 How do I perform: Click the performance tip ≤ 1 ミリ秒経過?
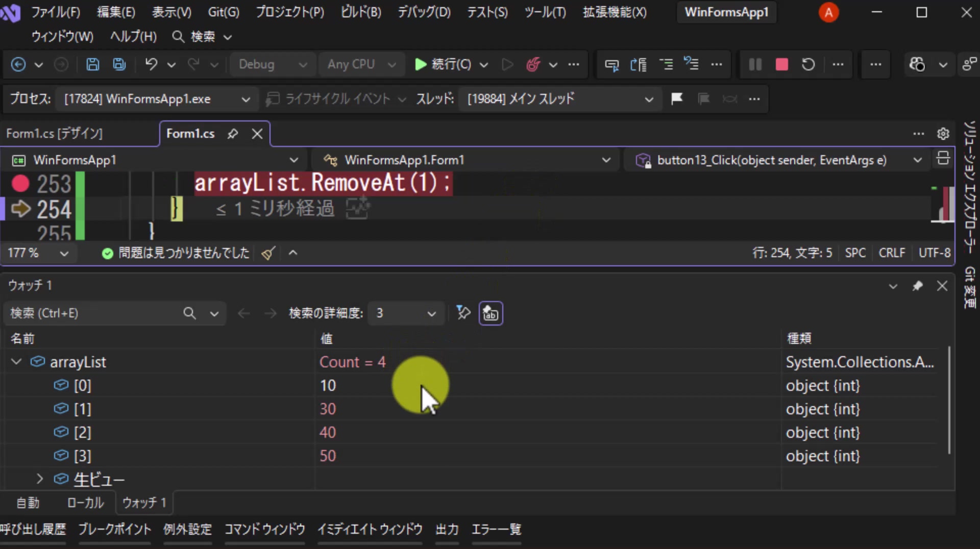[x=275, y=209]
